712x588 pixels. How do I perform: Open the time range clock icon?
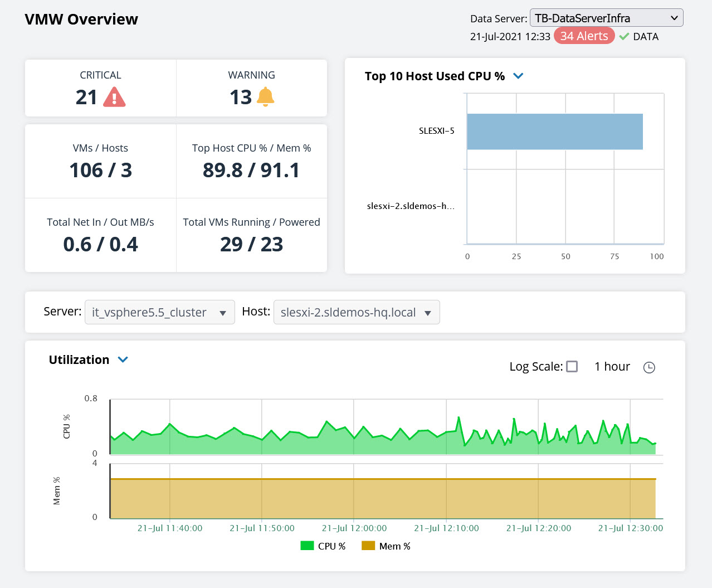(649, 367)
